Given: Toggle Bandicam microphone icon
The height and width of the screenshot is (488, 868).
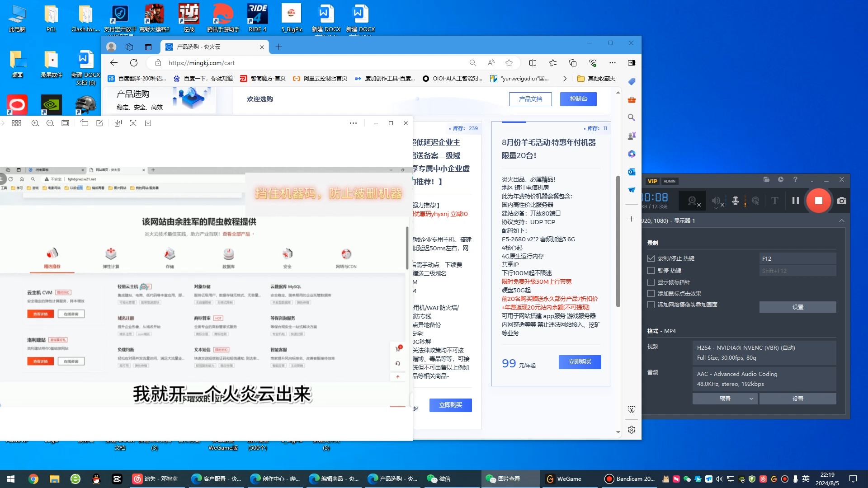Looking at the screenshot, I should (x=736, y=201).
